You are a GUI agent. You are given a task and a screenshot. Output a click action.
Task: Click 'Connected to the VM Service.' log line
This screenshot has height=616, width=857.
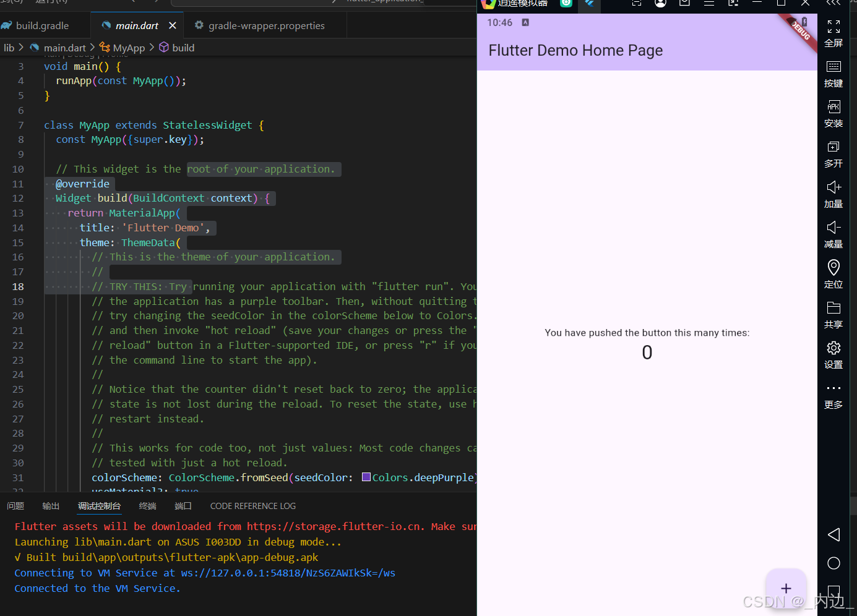tap(98, 588)
